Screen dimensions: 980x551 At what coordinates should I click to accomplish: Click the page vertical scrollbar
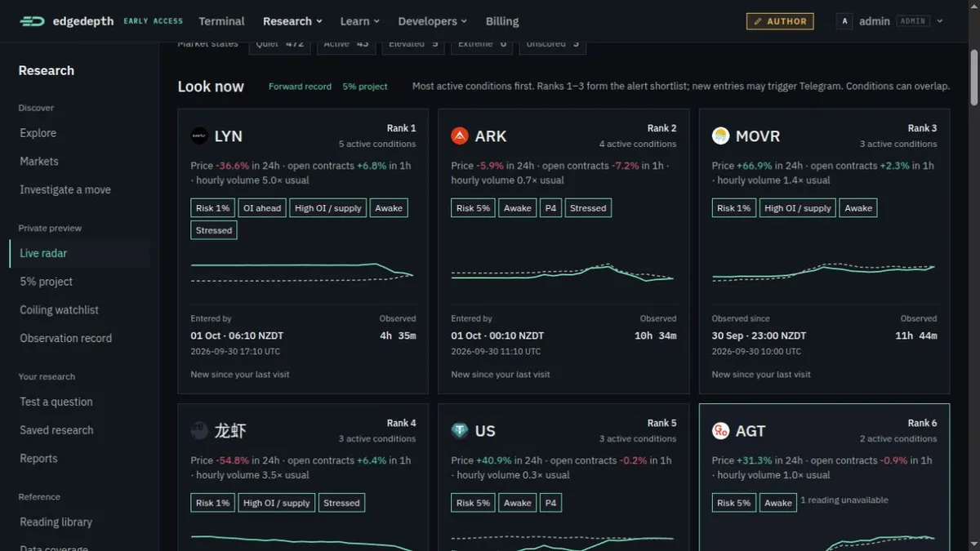point(973,78)
